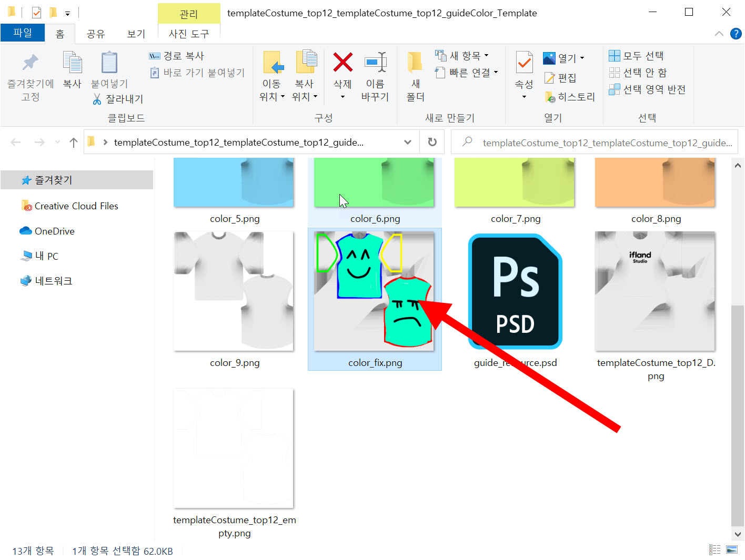The image size is (745, 560).
Task: Click 선택 안 함 (Select none)
Action: coord(638,73)
